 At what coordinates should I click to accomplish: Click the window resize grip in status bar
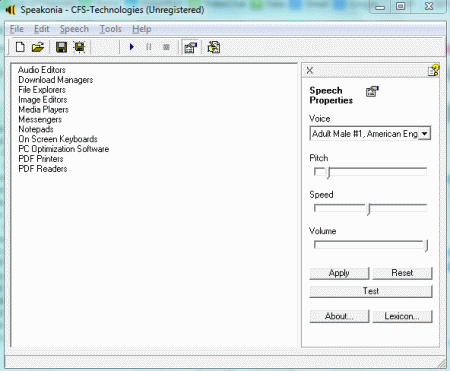pos(442,363)
